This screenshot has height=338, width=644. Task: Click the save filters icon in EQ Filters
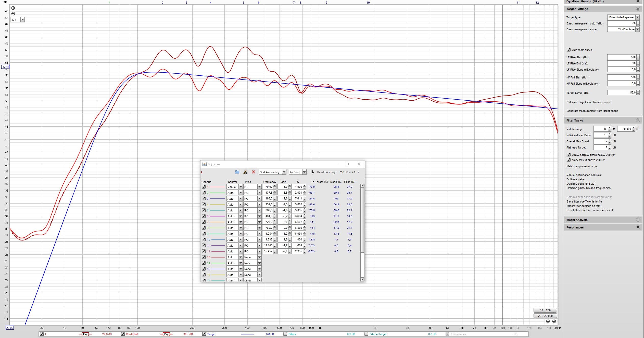tap(245, 172)
